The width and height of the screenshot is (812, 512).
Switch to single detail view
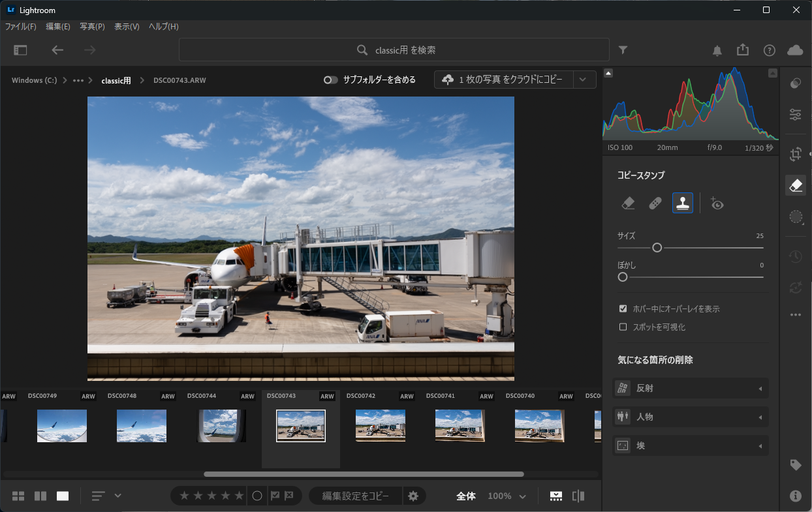click(63, 496)
